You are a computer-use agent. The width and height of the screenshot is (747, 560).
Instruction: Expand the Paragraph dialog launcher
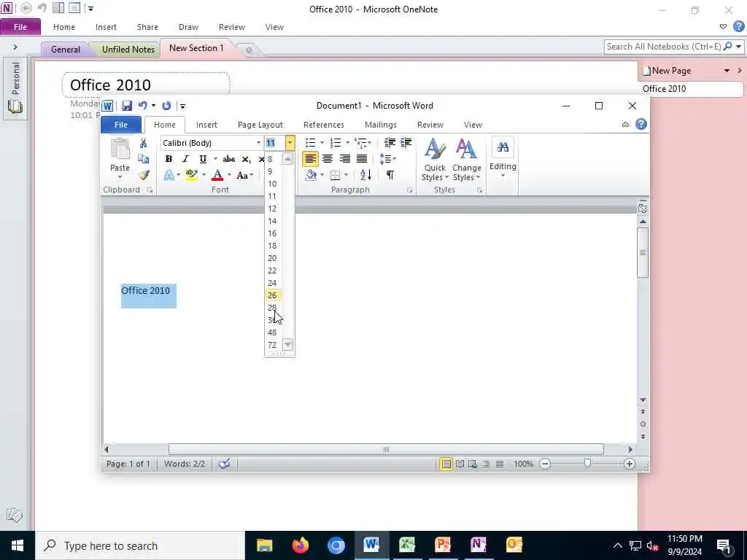409,190
